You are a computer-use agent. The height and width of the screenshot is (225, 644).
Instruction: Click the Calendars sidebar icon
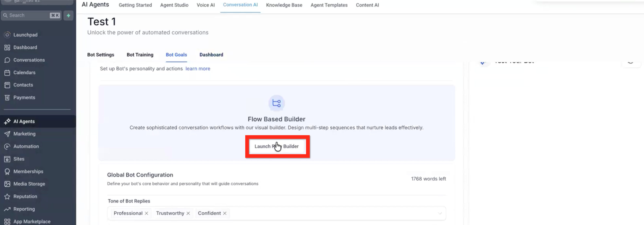click(x=7, y=73)
